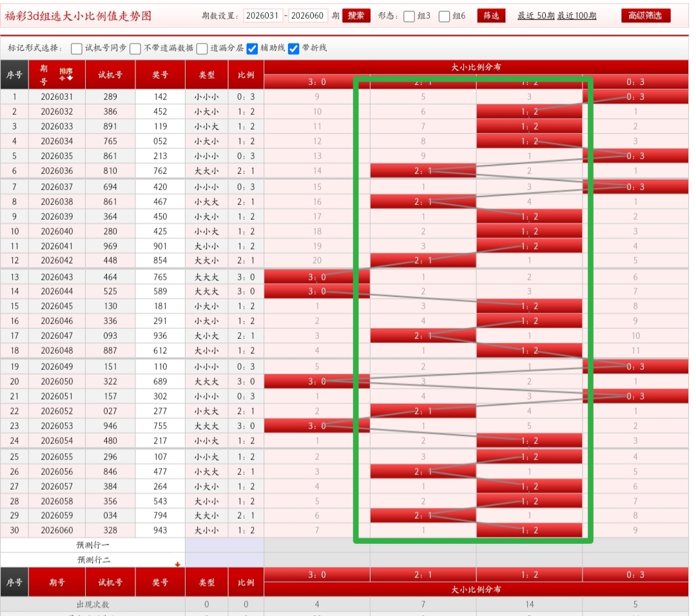
Task: Click the start period field 2026031
Action: click(x=263, y=16)
